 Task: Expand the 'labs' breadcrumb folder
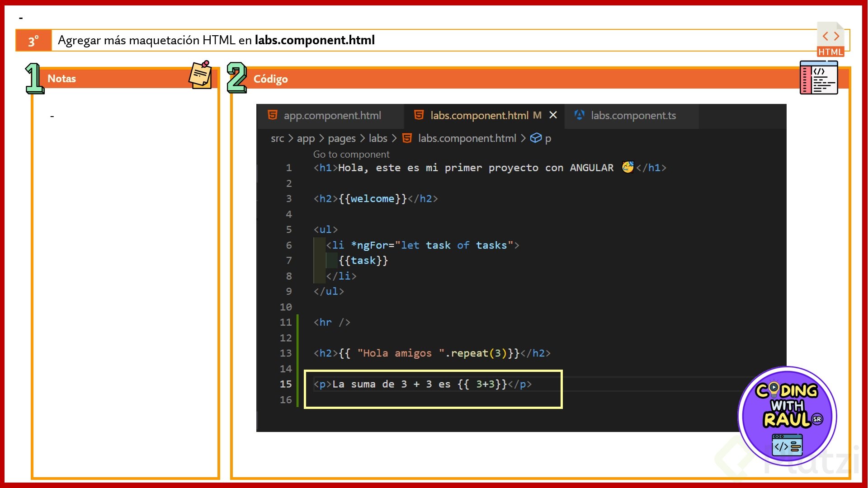(x=377, y=138)
